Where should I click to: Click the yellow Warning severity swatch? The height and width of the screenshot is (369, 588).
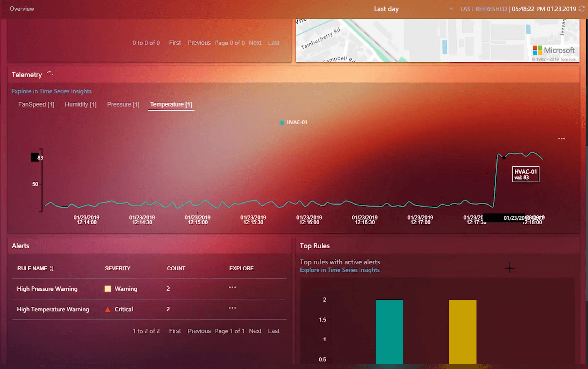click(x=108, y=289)
